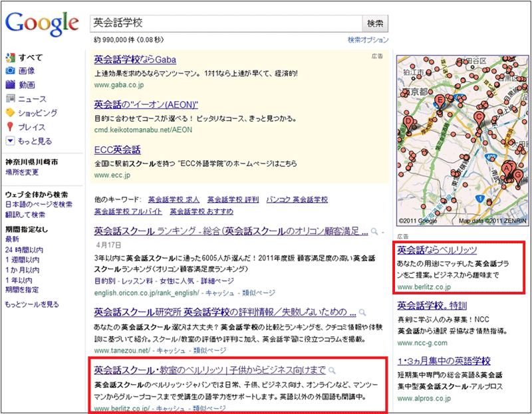Screen dimensions: 532x414
Task: Filter results to 24 時間以内
Action: (24, 250)
